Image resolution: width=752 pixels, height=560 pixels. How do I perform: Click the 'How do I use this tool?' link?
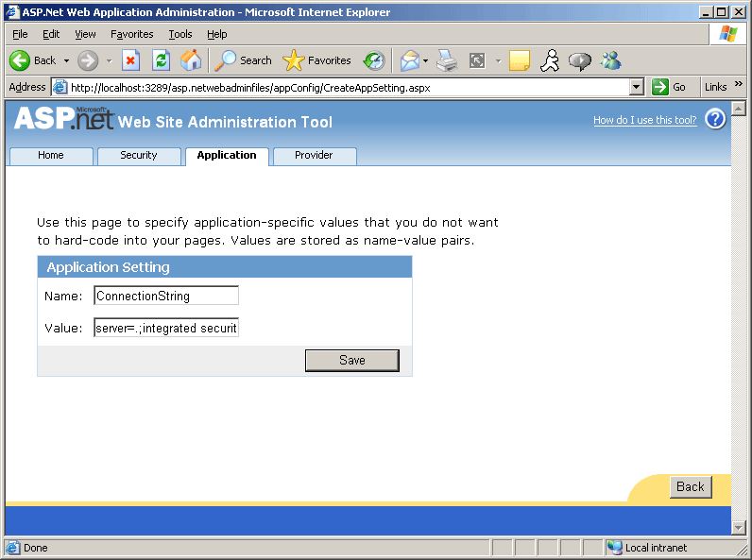[x=644, y=121]
